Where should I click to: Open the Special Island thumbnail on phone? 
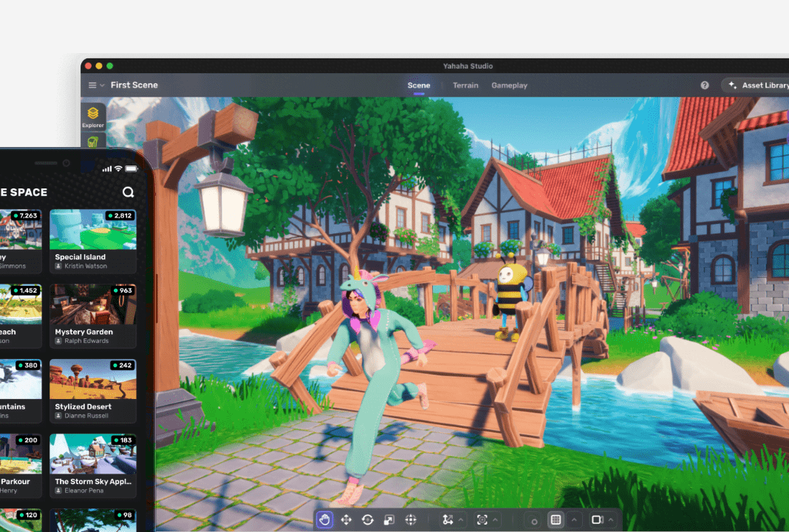point(93,230)
